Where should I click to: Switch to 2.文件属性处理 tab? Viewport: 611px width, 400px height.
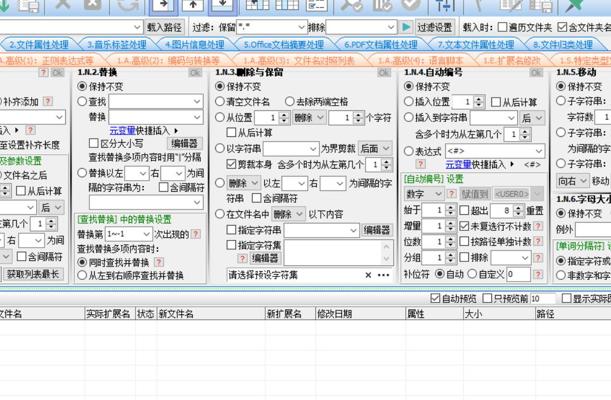click(39, 44)
